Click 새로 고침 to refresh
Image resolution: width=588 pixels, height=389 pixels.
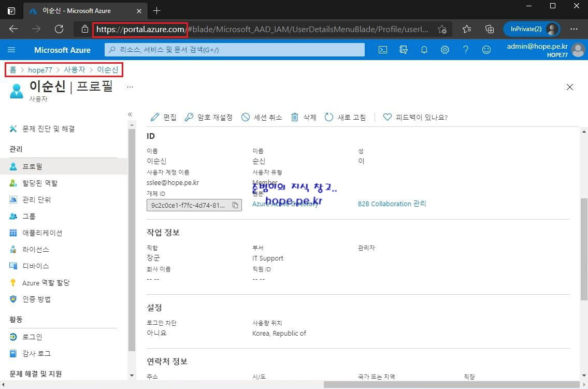point(346,117)
